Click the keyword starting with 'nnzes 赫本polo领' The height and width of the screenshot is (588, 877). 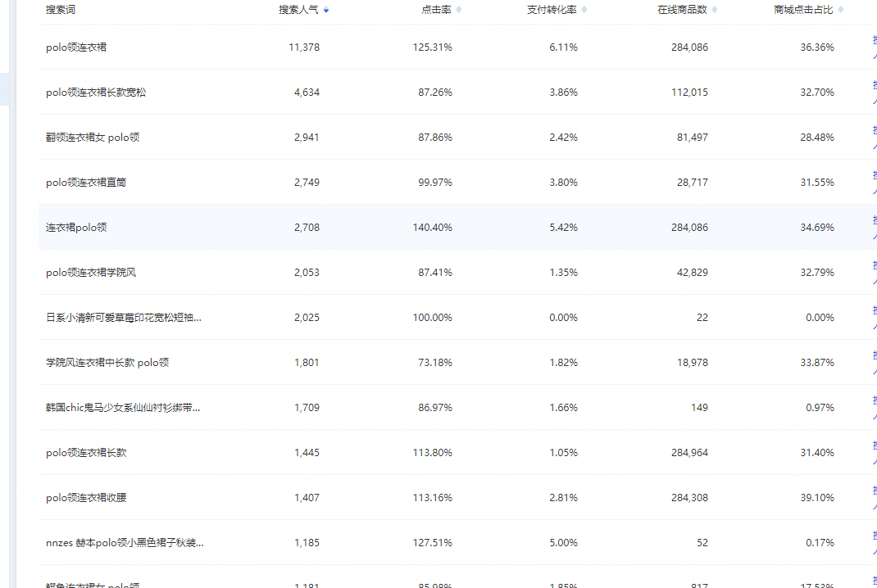tap(125, 543)
